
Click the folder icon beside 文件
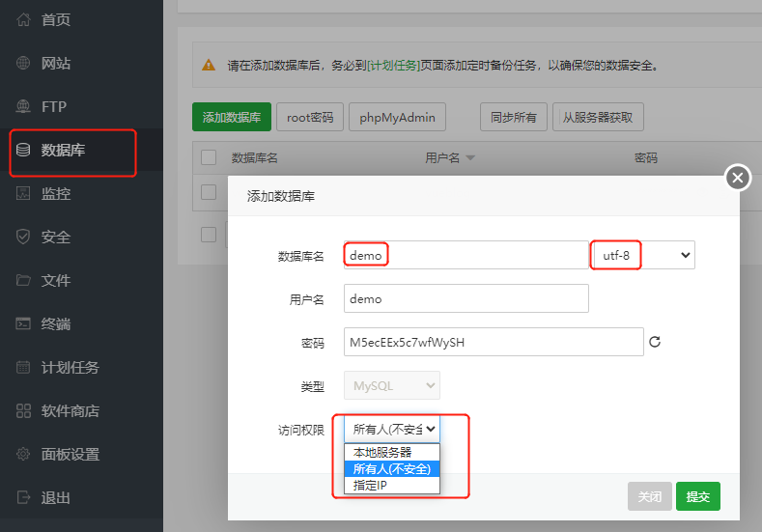click(x=23, y=280)
